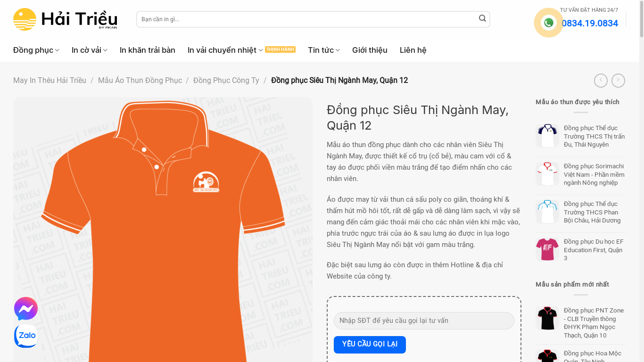Viewport: 644px width, 362px height.
Task: Open Đồng phục PNT Zone link
Action: coord(594,323)
